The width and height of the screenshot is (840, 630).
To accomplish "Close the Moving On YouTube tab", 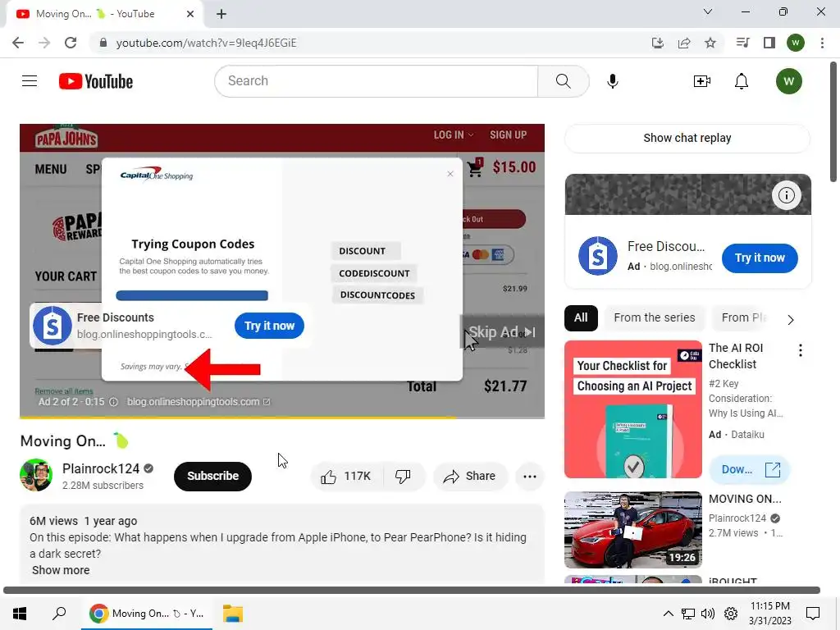I will (x=190, y=14).
